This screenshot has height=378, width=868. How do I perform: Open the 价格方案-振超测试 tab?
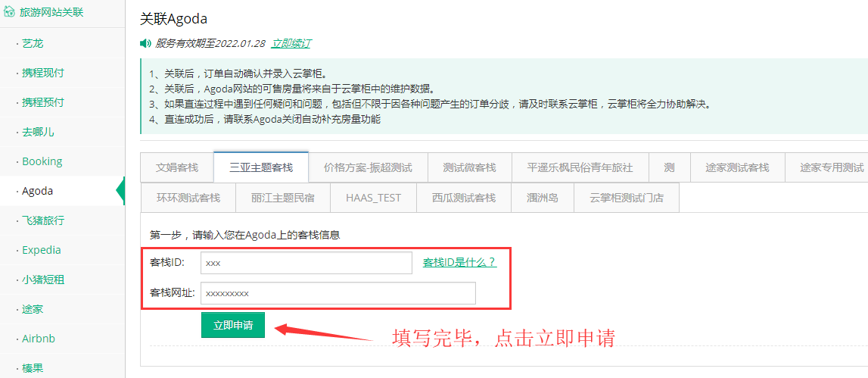click(368, 167)
